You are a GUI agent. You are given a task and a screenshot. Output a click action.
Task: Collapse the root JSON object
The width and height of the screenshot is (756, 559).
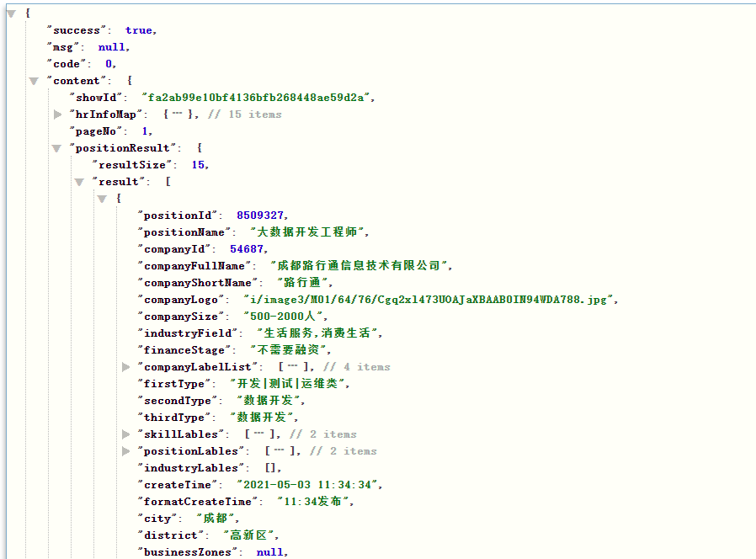(12, 13)
